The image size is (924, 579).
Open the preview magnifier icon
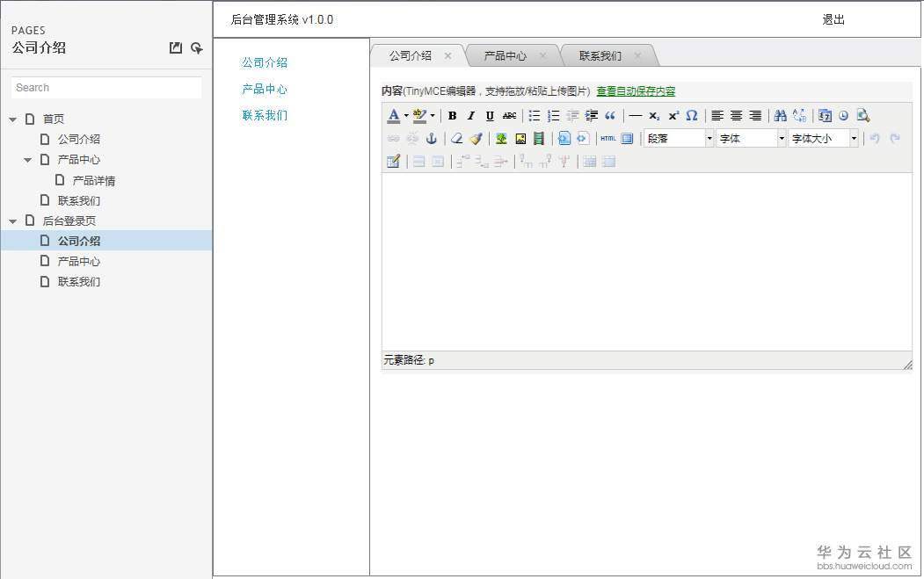[862, 116]
